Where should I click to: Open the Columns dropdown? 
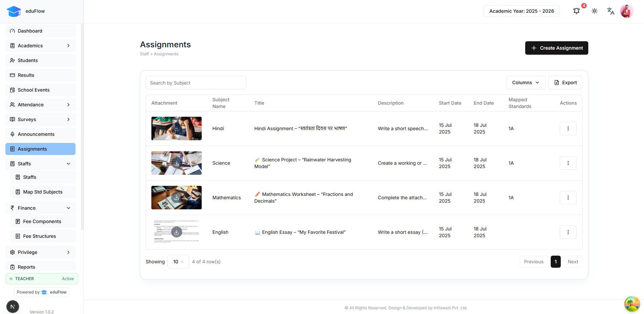[526, 83]
